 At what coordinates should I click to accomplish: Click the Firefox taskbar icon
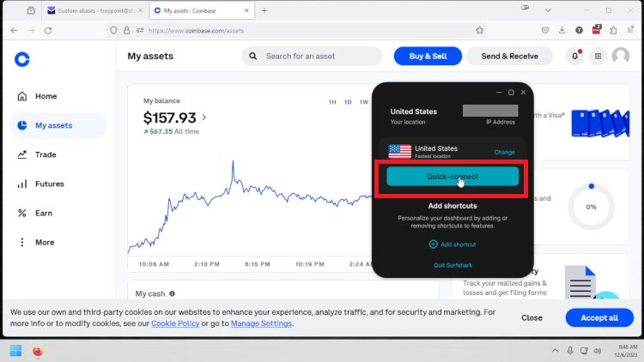(x=38, y=351)
